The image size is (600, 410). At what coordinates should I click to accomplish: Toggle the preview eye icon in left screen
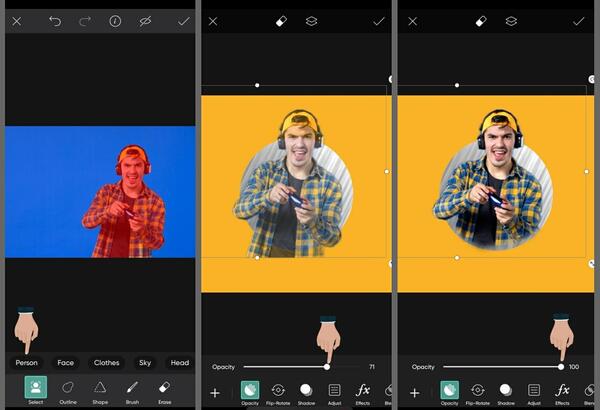click(x=145, y=21)
